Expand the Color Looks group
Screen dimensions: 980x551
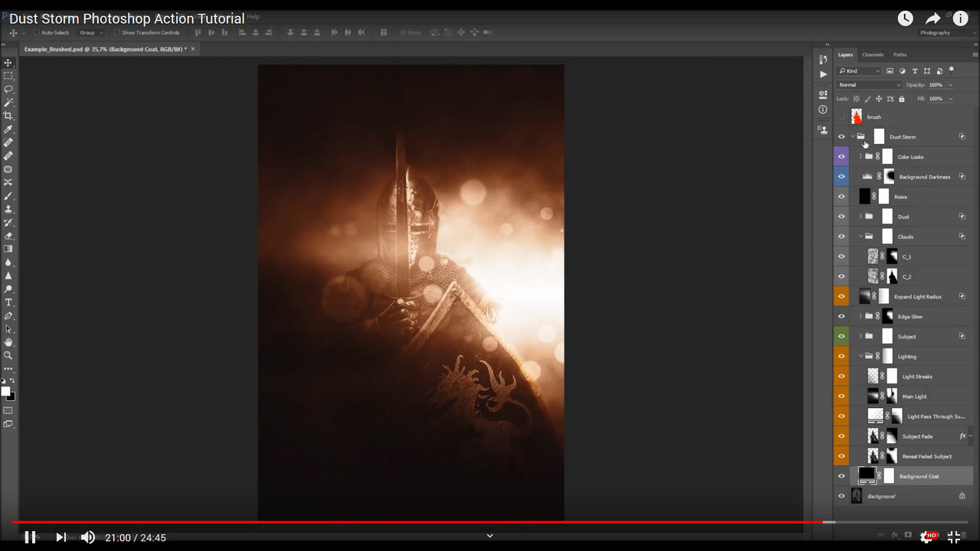pyautogui.click(x=860, y=157)
